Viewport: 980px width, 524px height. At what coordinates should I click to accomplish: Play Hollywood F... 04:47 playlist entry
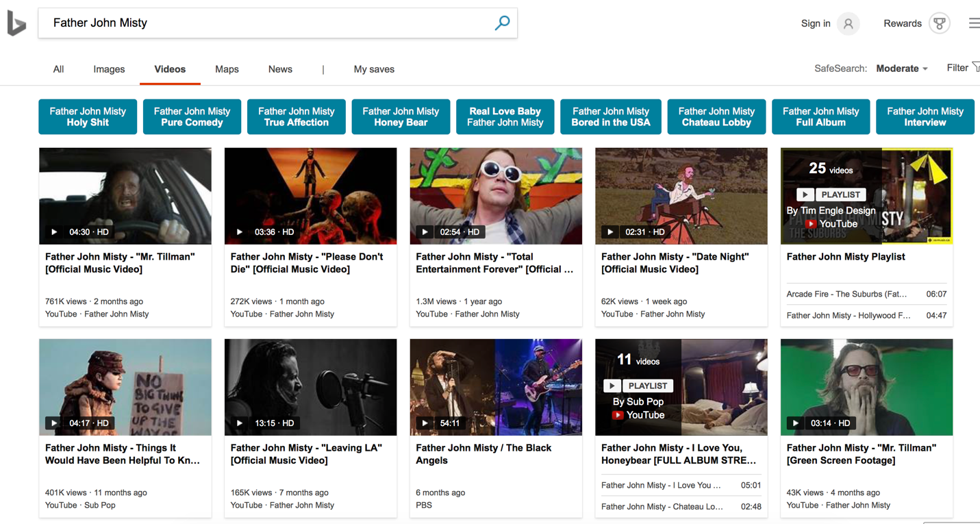(866, 315)
